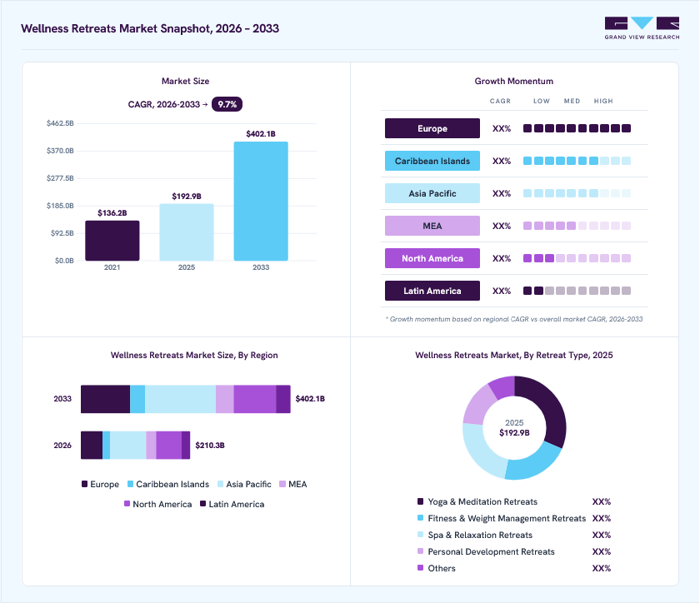Click the Fitness & Weight Management Retreats legend swatch
This screenshot has width=700, height=603.
point(420,518)
